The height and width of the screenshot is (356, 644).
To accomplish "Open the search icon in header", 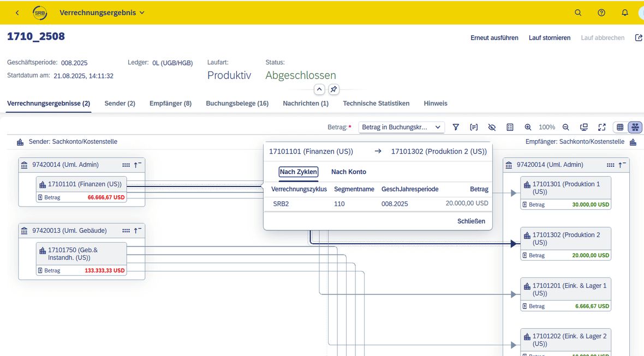I will (578, 13).
